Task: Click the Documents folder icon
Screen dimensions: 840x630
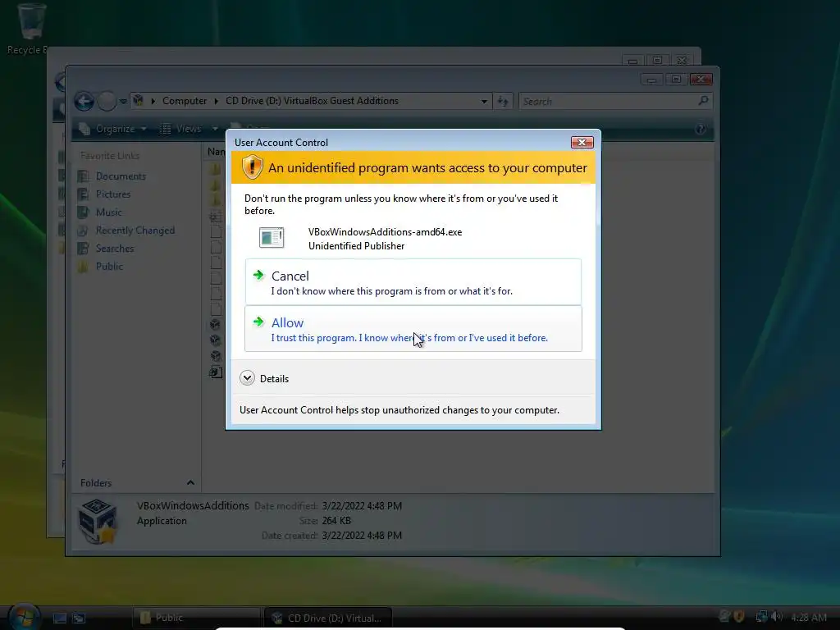Action: coord(83,176)
